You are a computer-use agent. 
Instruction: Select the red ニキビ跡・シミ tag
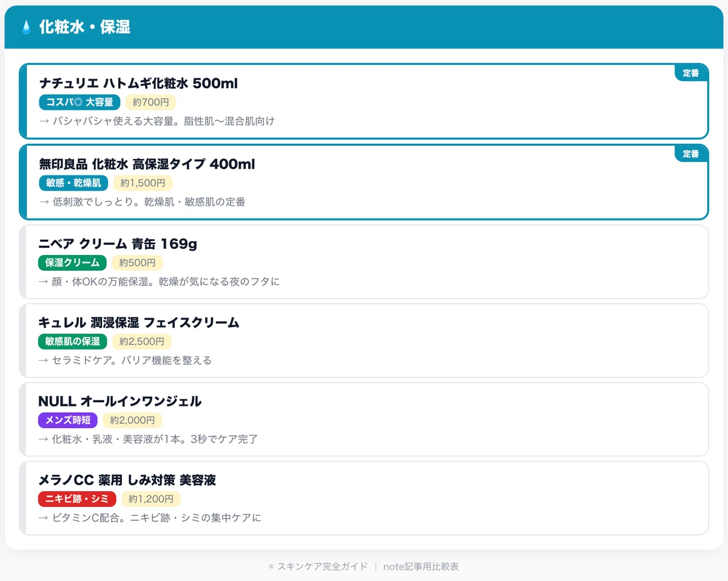pos(77,499)
